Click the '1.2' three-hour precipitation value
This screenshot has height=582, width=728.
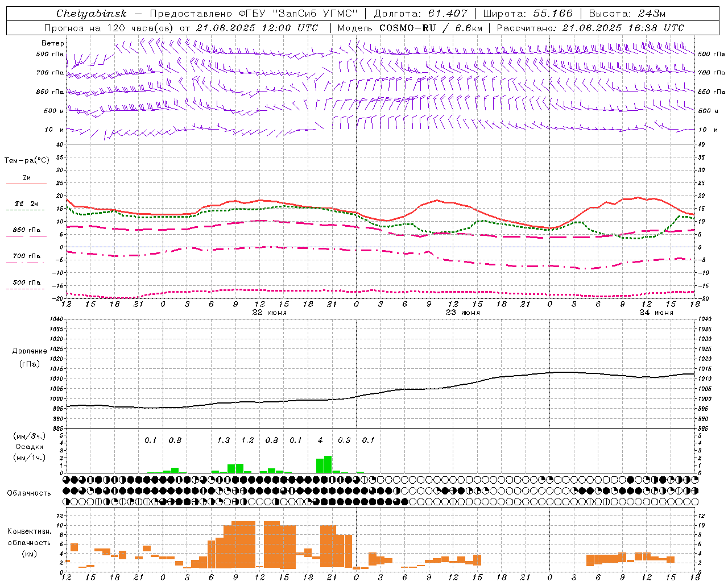point(247,440)
